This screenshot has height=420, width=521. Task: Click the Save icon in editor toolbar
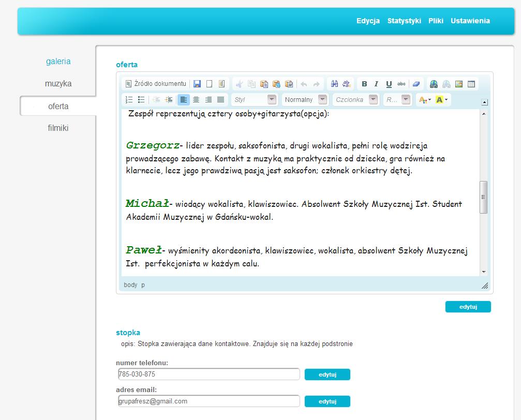[x=197, y=84]
